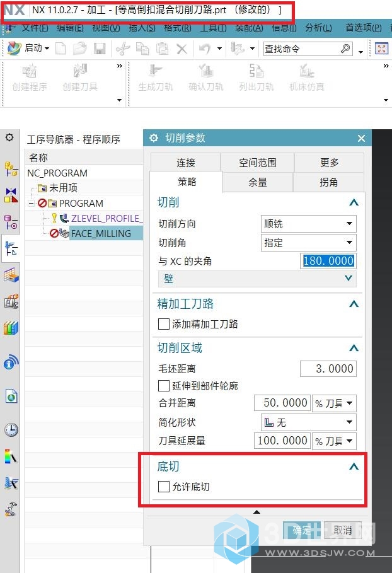This screenshot has height=573, width=392.
Task: Open the Machining Feature Navigator icon
Action: pos(11,275)
